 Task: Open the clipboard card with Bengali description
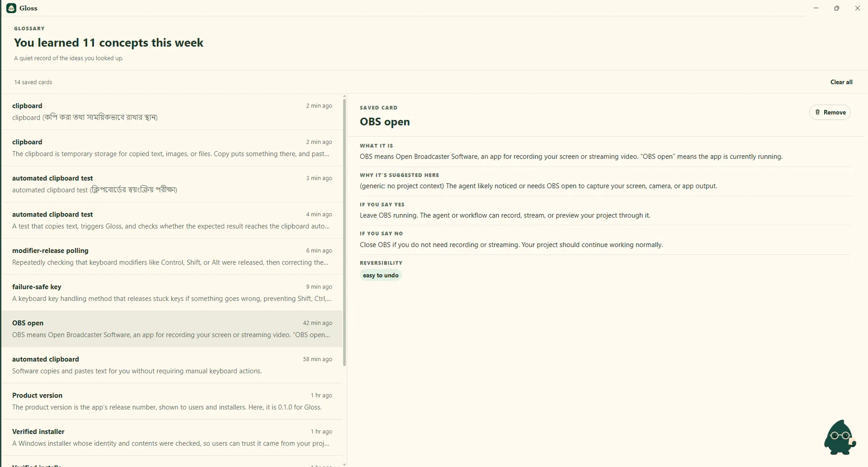tap(172, 112)
